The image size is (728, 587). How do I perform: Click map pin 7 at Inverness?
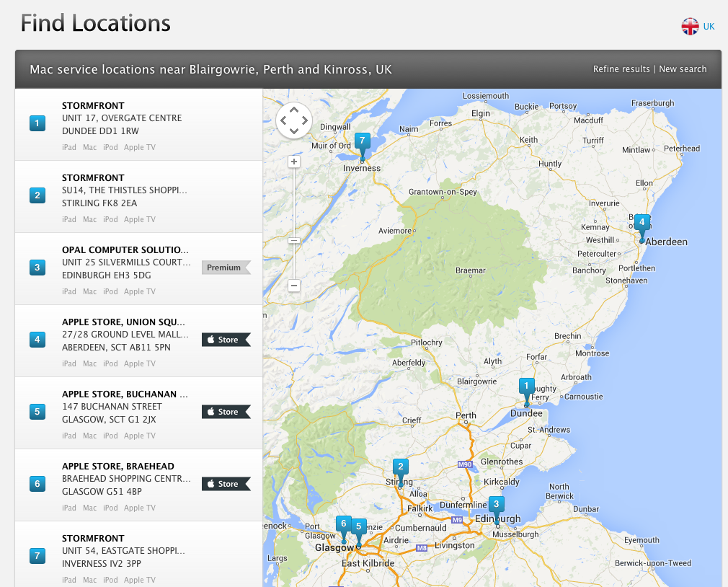(x=362, y=146)
